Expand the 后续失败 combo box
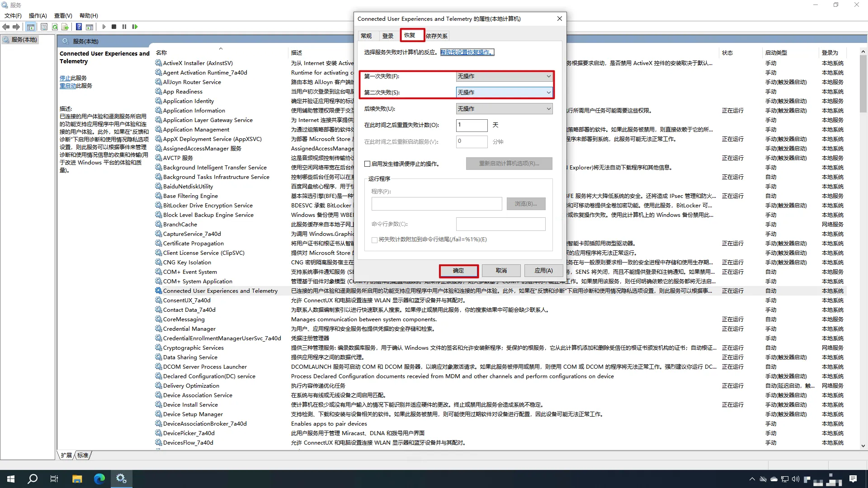Image resolution: width=868 pixels, height=488 pixels. tap(504, 109)
